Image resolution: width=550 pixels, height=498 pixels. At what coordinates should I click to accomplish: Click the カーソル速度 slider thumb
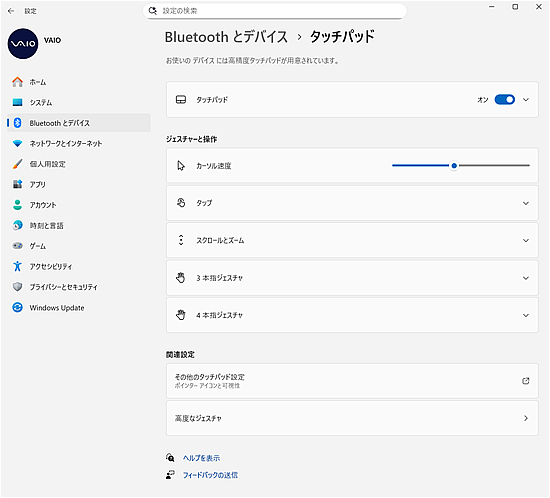coord(454,166)
